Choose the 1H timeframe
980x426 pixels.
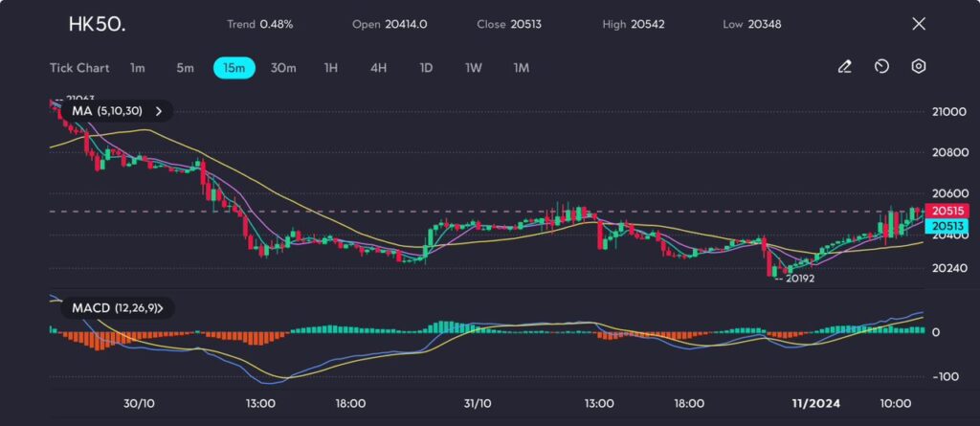click(x=331, y=68)
